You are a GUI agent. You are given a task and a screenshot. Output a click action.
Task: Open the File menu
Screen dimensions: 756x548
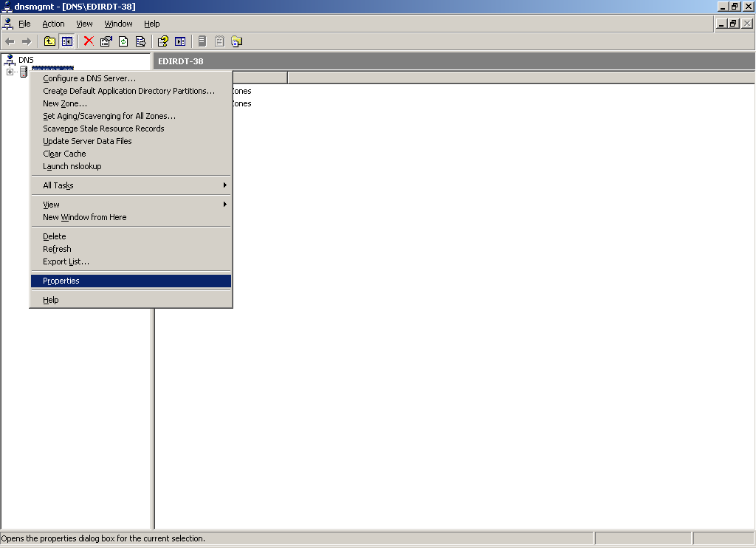[24, 24]
